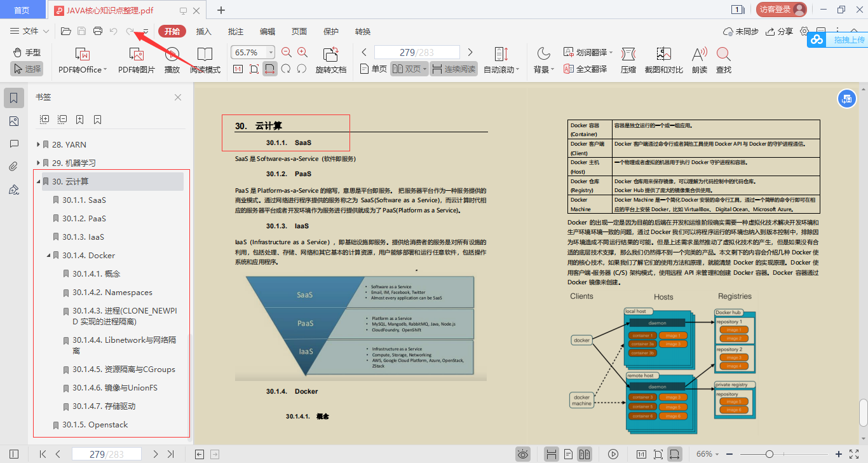This screenshot has height=463, width=868.
Task: Switch to the 保护 ribbon tab
Action: [331, 31]
